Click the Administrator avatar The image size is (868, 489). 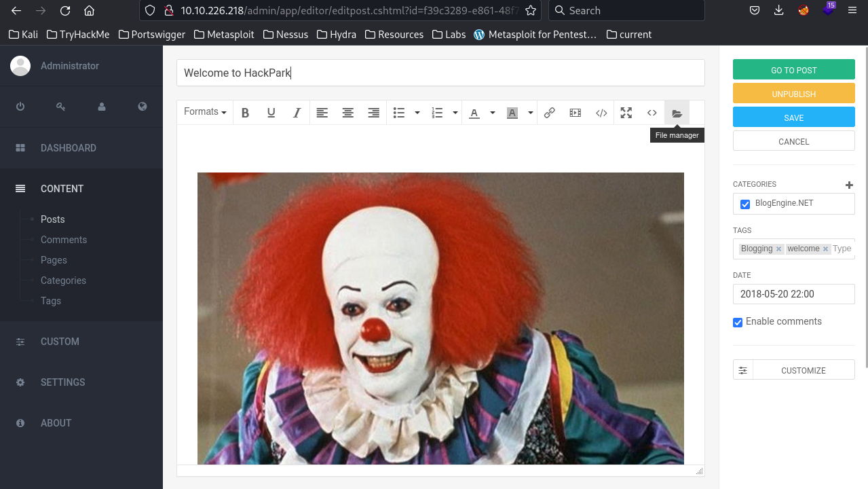20,66
